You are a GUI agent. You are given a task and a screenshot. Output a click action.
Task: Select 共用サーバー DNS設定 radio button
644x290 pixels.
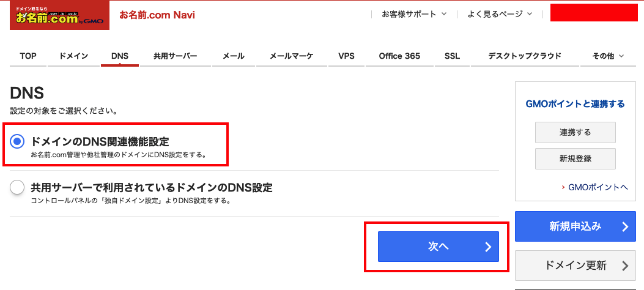pos(17,188)
